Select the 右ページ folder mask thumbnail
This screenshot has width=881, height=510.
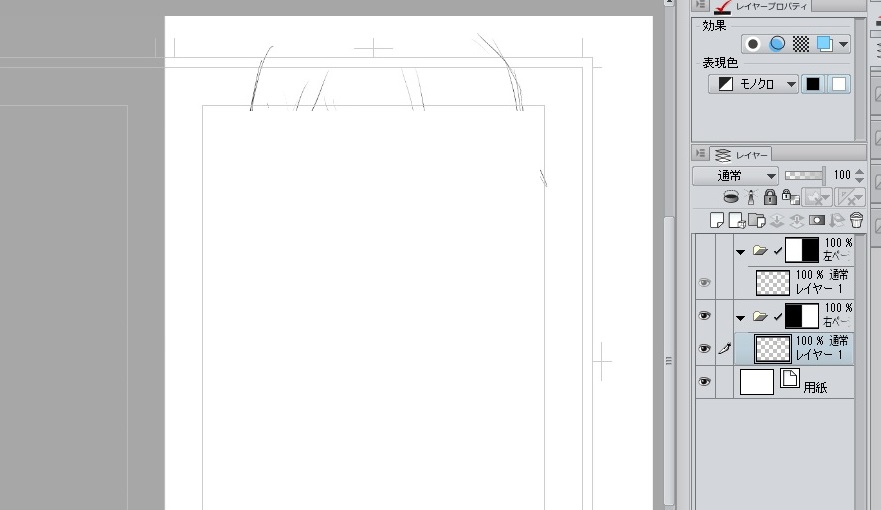[x=802, y=316]
